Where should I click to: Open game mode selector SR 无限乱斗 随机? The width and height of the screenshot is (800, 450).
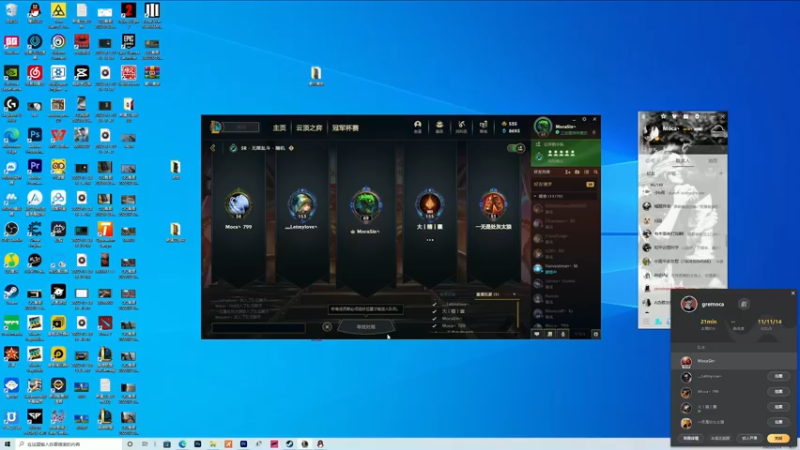pyautogui.click(x=261, y=148)
